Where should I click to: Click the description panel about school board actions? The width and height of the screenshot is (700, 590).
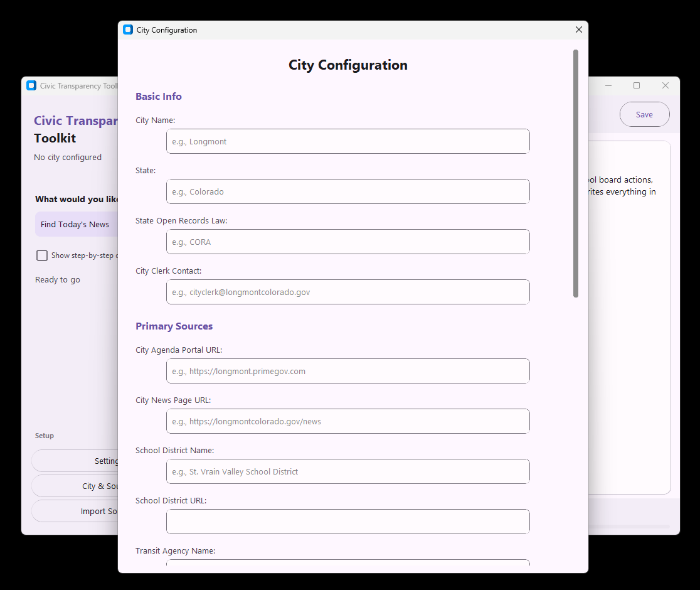pyautogui.click(x=627, y=185)
